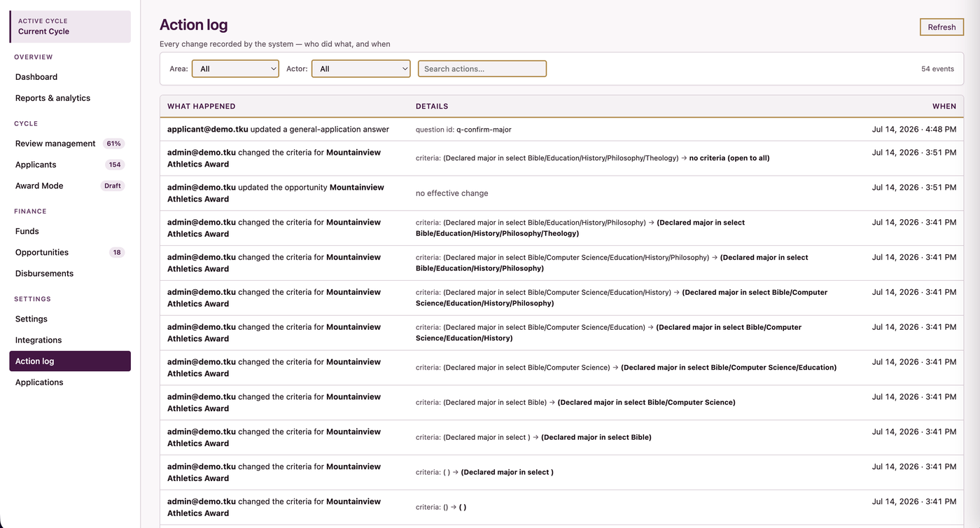Viewport: 980px width, 528px height.
Task: Click the 'Jul 14, 2026 · 4:48 PM' timestamp
Action: [914, 130]
